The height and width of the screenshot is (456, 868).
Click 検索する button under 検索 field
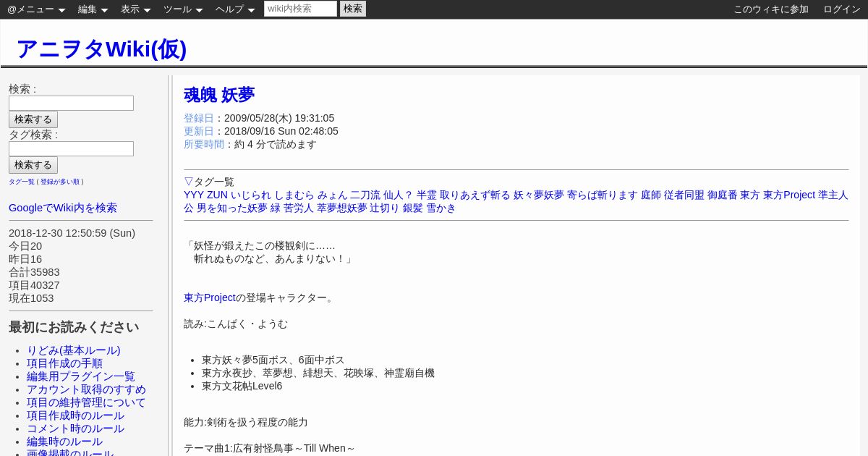point(33,119)
